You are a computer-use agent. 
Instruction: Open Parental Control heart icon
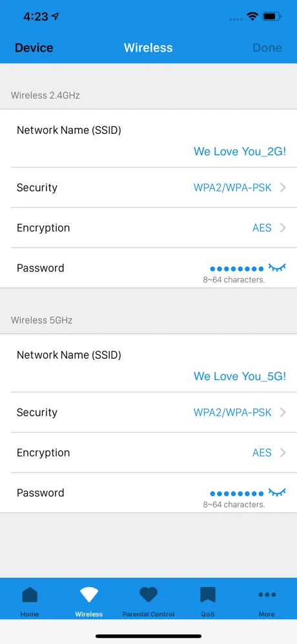coord(148,594)
